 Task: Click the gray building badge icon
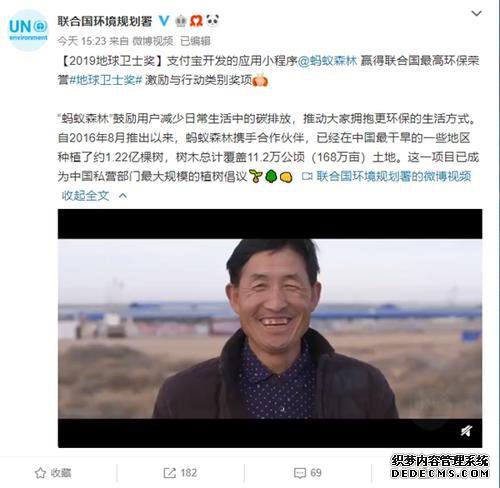pyautogui.click(x=181, y=21)
